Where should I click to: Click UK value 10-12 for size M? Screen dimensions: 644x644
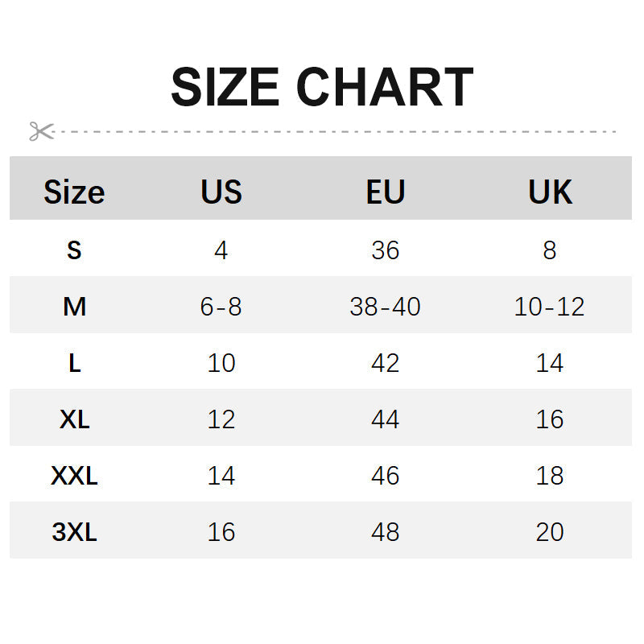click(x=550, y=307)
